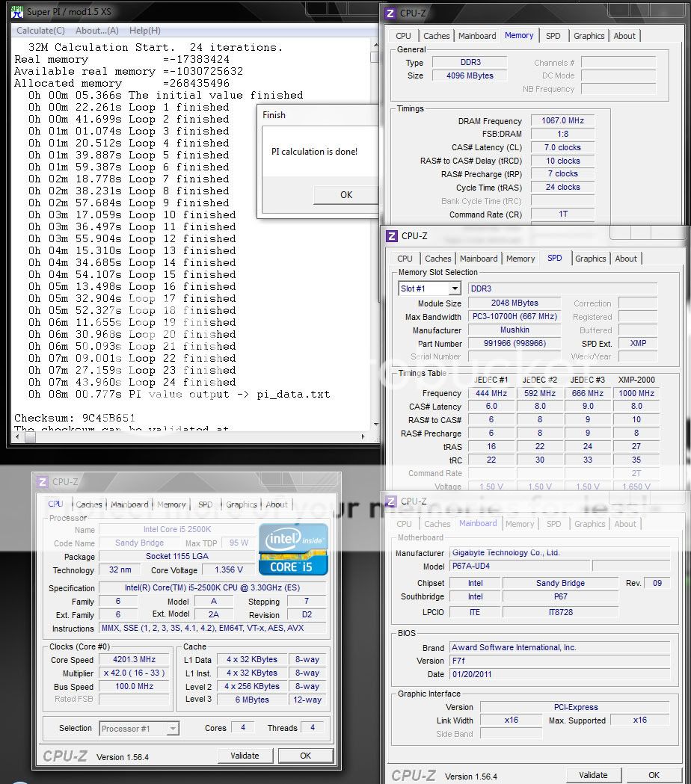Click OK in CPU-Z CPU window
The width and height of the screenshot is (691, 784).
(305, 756)
